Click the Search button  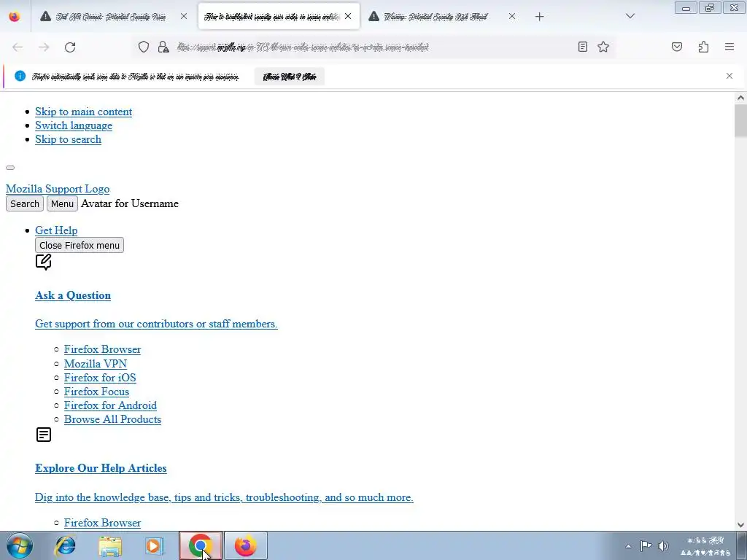(25, 204)
